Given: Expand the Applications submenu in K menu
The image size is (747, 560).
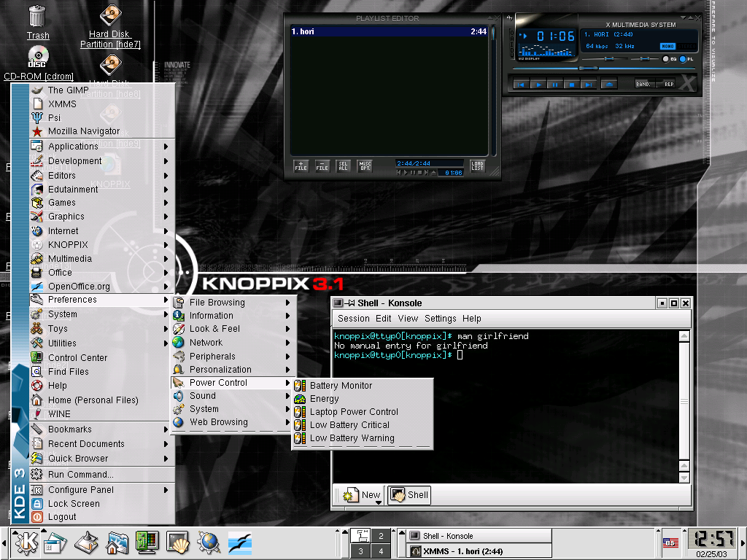Looking at the screenshot, I should point(101,146).
